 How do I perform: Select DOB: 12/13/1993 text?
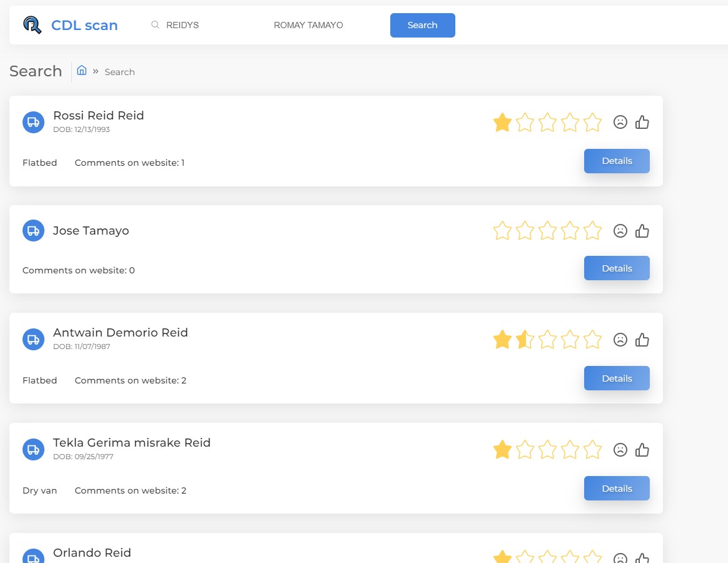81,129
